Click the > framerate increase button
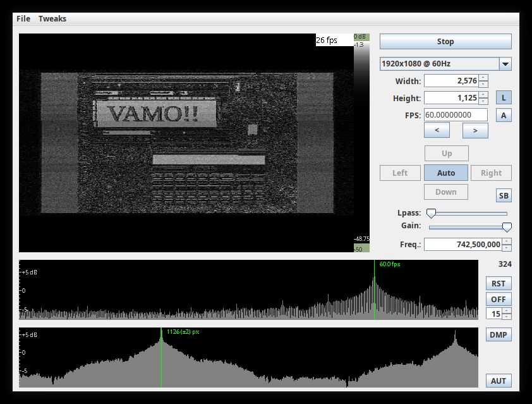 point(475,130)
